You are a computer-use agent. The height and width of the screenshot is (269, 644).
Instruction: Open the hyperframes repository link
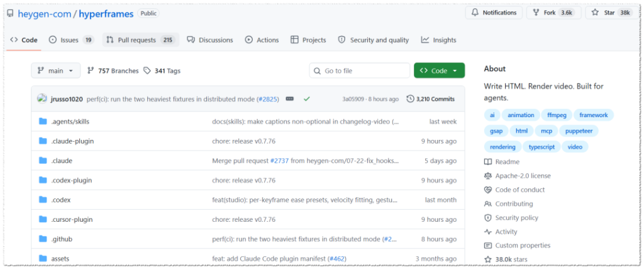(x=106, y=14)
